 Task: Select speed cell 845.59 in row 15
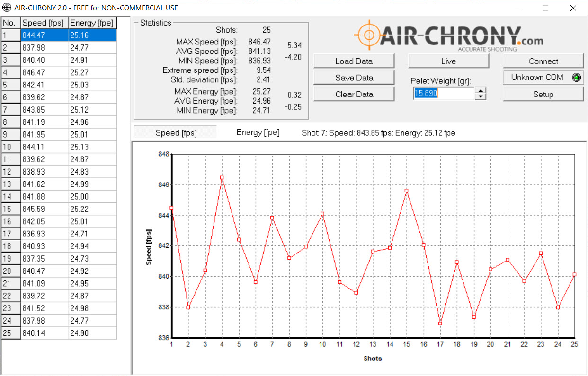pos(45,209)
